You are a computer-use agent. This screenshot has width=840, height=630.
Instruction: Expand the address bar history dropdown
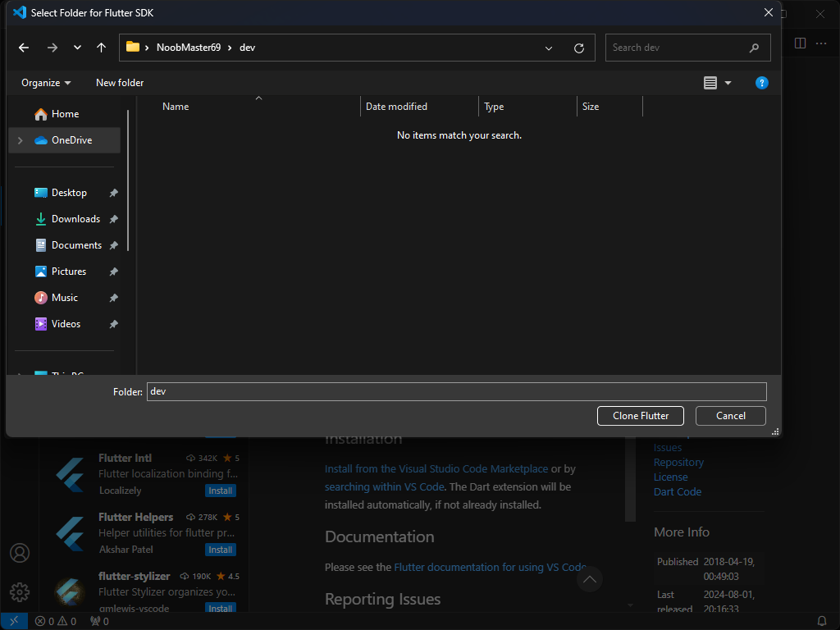coord(549,48)
